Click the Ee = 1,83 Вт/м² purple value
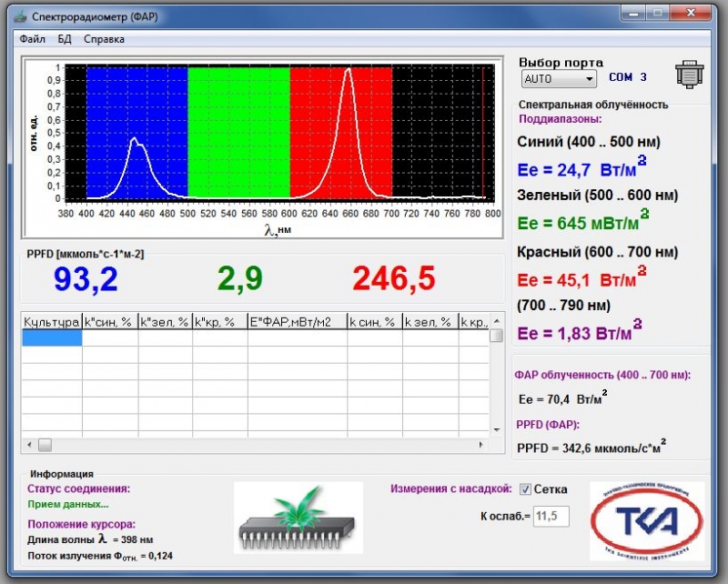 click(x=580, y=331)
